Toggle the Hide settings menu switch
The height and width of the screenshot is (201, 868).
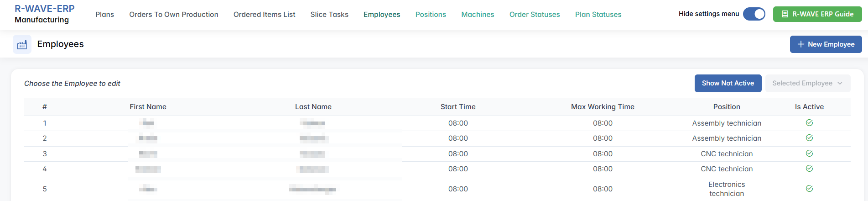point(754,14)
